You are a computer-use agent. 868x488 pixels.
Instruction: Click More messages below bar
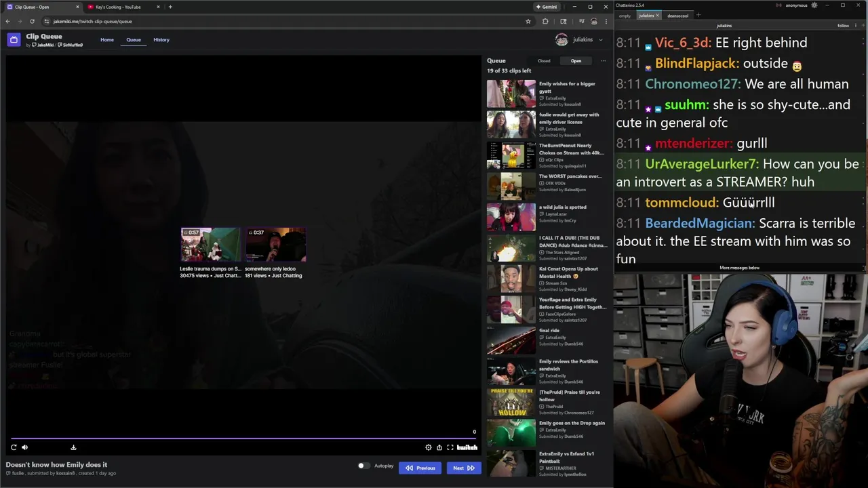tap(740, 268)
